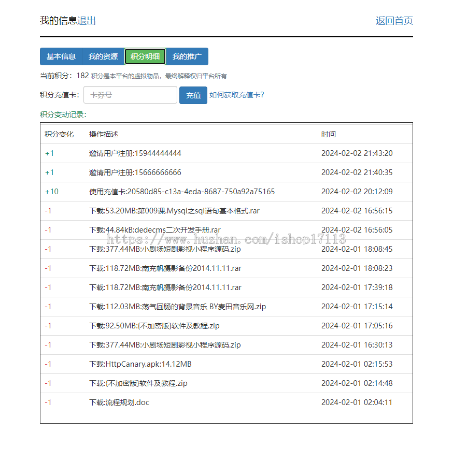This screenshot has width=453, height=476.
Task: Click timestamp 2024-02-02 16:56:05
Action: point(357,230)
